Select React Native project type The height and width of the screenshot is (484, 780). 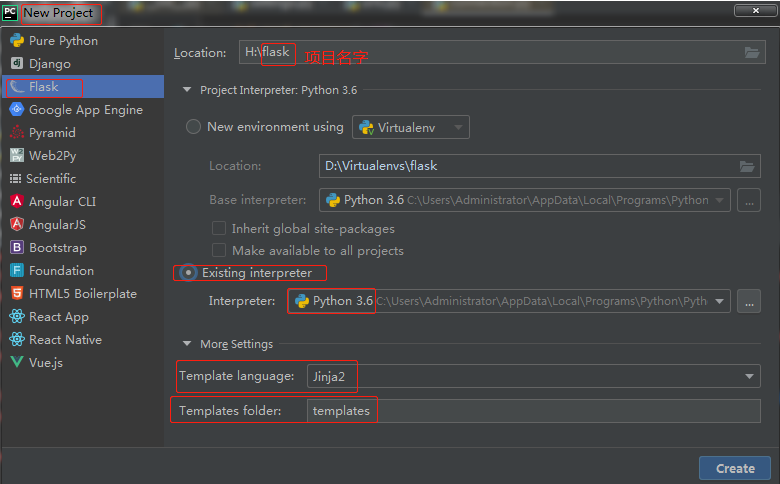[x=83, y=339]
